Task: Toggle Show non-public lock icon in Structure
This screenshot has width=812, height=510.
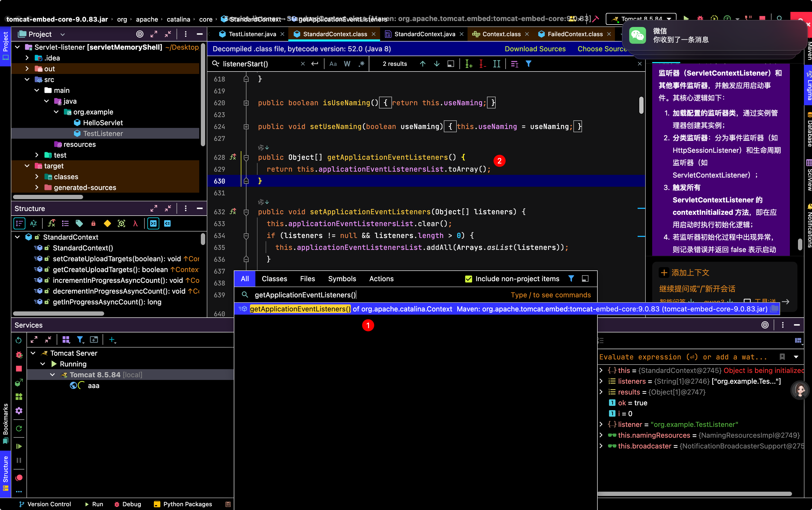Action: pyautogui.click(x=93, y=223)
